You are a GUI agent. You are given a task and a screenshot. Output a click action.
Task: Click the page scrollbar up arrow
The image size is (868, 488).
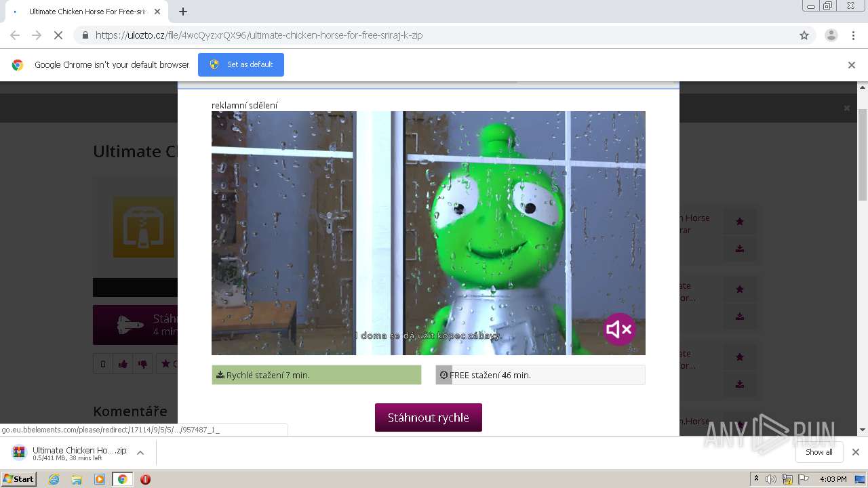863,87
